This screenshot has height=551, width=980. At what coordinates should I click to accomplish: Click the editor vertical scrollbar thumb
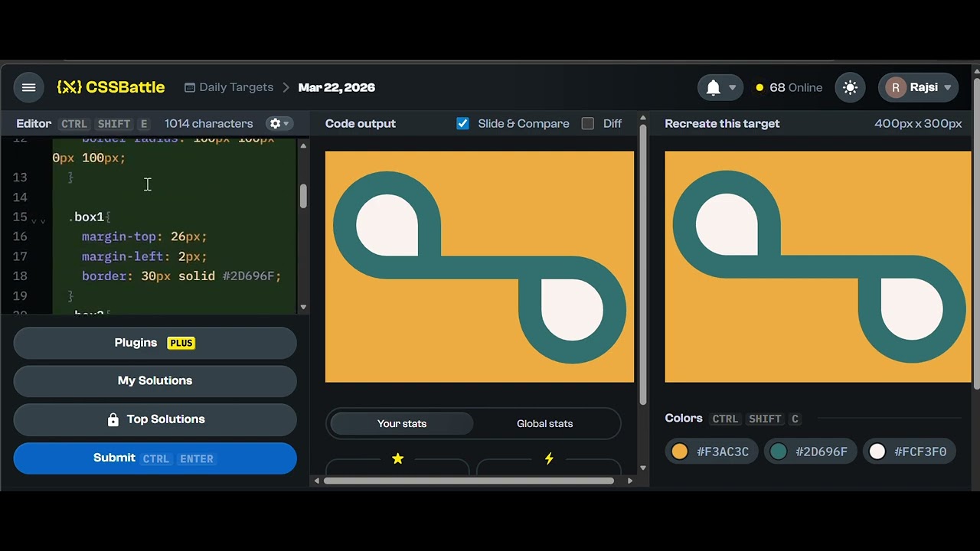coord(303,196)
